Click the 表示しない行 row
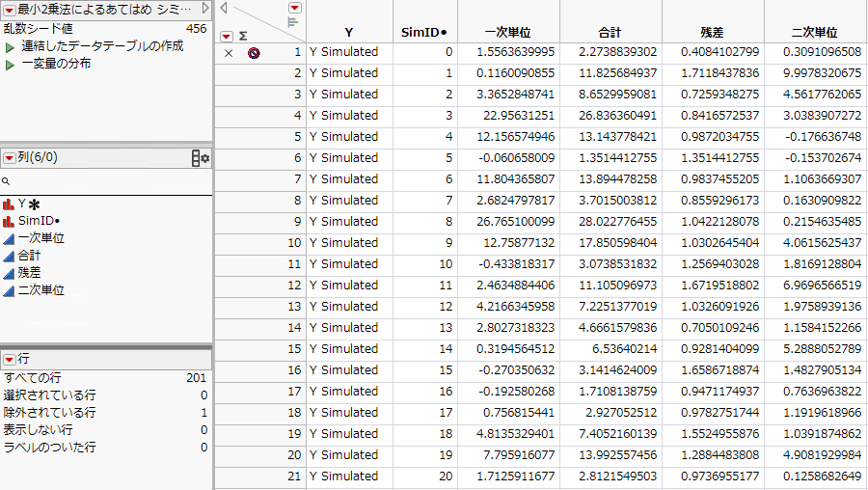The height and width of the screenshot is (490, 868). 105,429
